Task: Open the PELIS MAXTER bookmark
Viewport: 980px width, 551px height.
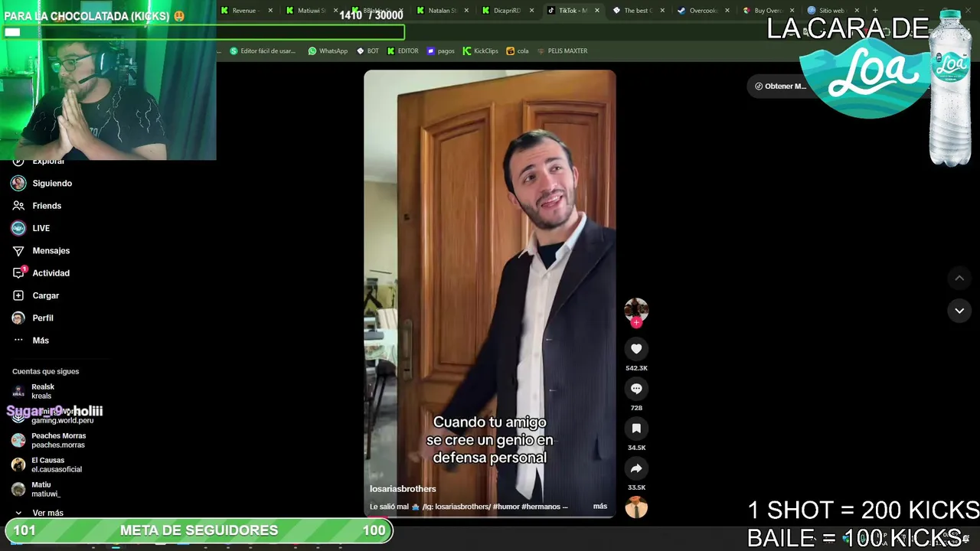Action: pyautogui.click(x=563, y=51)
